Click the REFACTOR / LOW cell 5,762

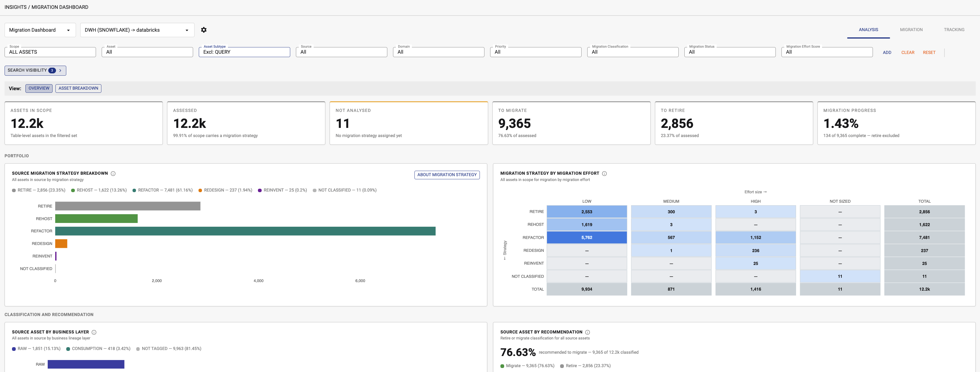coord(587,237)
